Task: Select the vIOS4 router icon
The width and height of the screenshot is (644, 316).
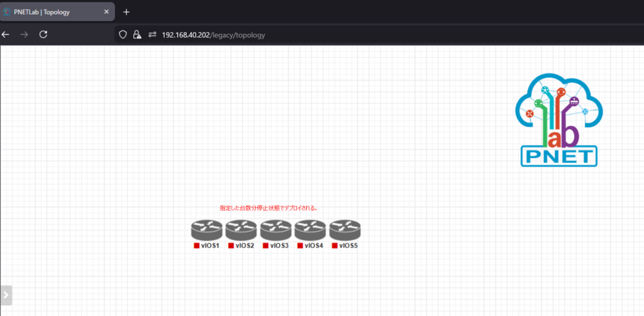Action: (x=310, y=230)
